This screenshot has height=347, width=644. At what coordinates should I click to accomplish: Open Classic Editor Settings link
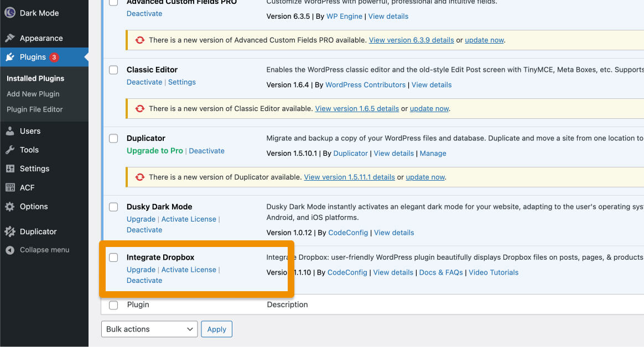182,82
